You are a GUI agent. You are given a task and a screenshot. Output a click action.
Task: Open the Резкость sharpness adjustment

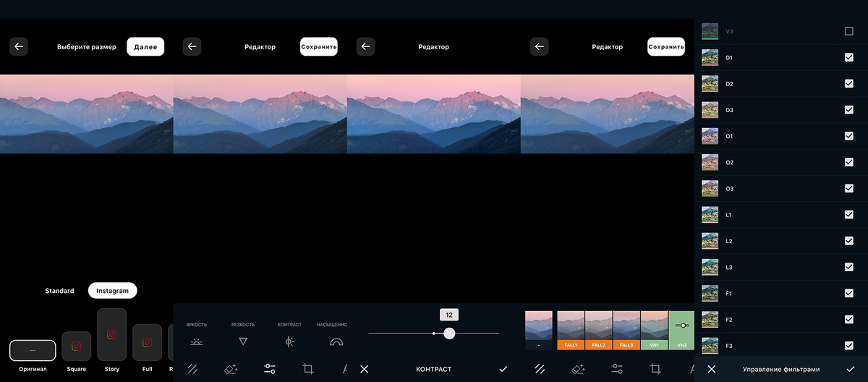[x=243, y=341]
